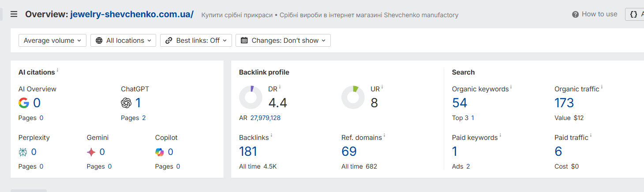This screenshot has height=192, width=644.
Task: Open the 69 Ref. domains report
Action: click(x=349, y=151)
